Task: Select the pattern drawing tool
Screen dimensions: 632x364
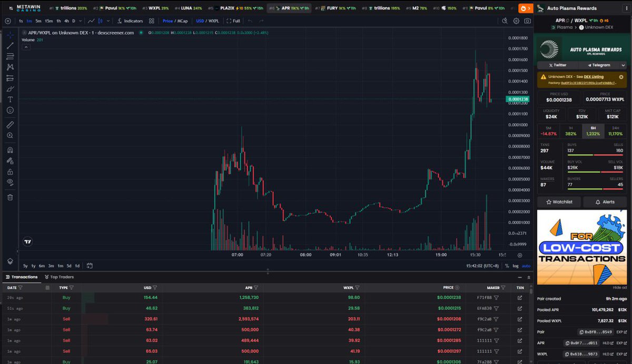Action: [x=10, y=67]
